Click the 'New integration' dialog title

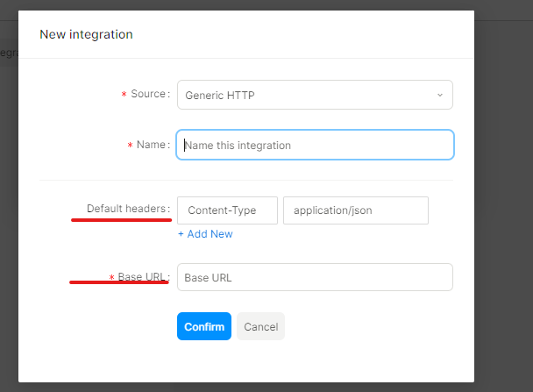tap(86, 34)
